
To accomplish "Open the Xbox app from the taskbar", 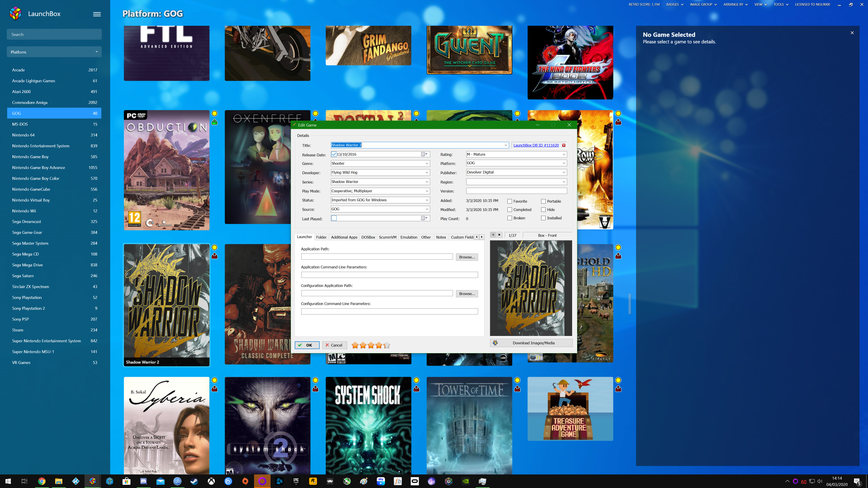I will tap(211, 481).
